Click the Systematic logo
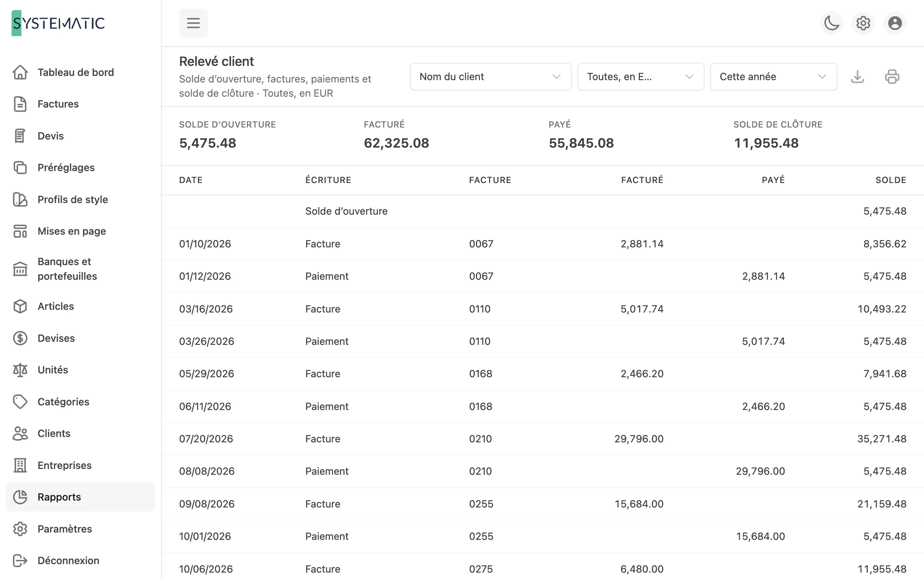This screenshot has width=924, height=578. click(58, 23)
